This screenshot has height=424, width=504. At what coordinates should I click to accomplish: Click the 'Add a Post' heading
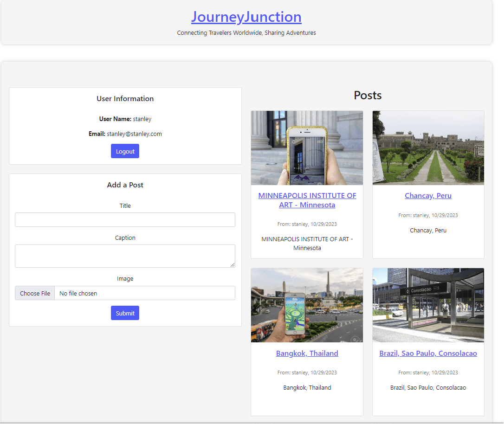(x=125, y=185)
